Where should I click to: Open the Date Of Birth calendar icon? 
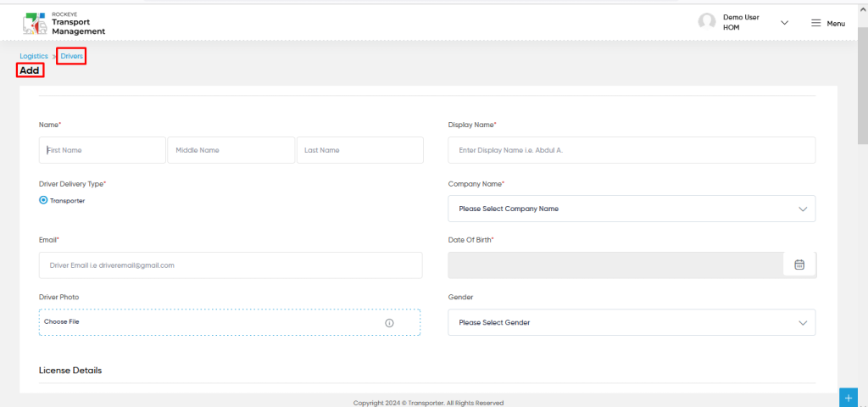click(x=799, y=265)
